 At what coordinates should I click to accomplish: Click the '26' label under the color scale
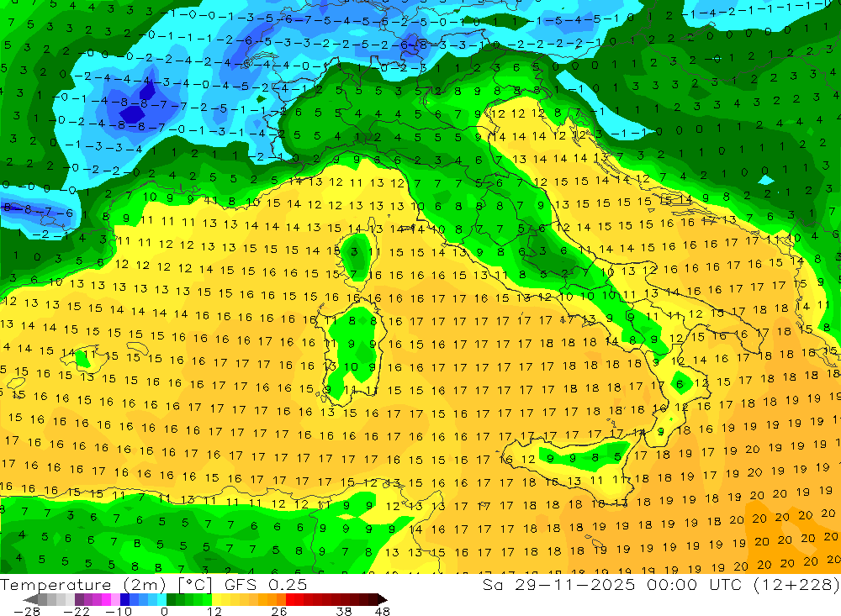(x=279, y=611)
